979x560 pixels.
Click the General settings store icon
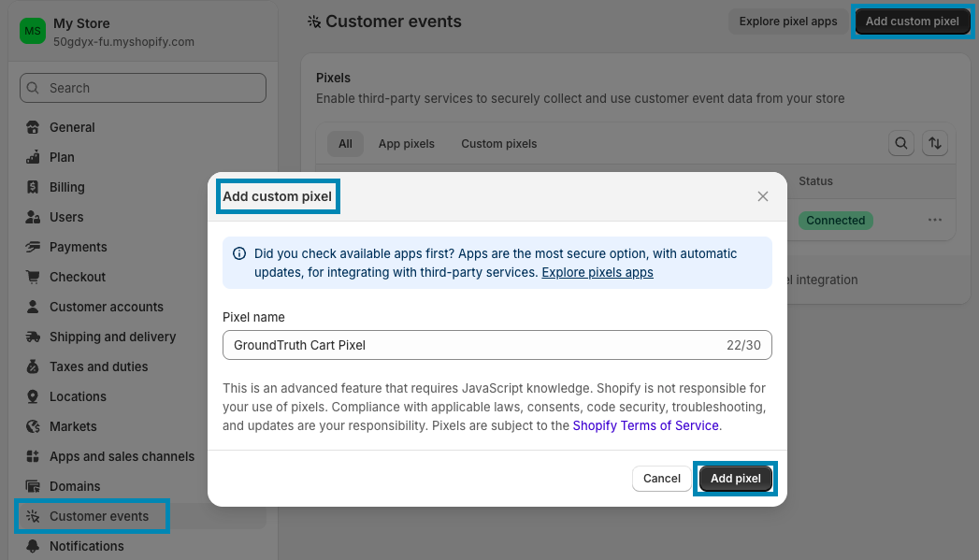33,127
